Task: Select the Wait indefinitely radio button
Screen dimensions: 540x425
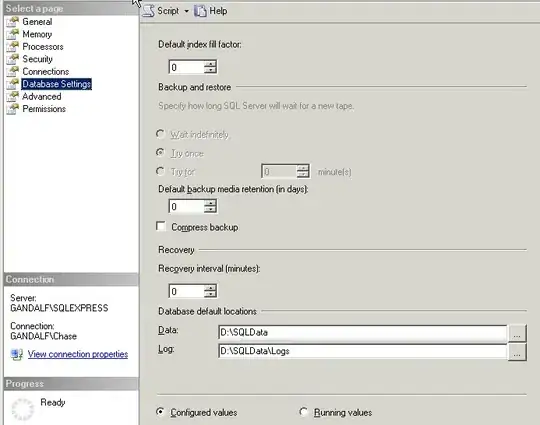Action: [160, 134]
